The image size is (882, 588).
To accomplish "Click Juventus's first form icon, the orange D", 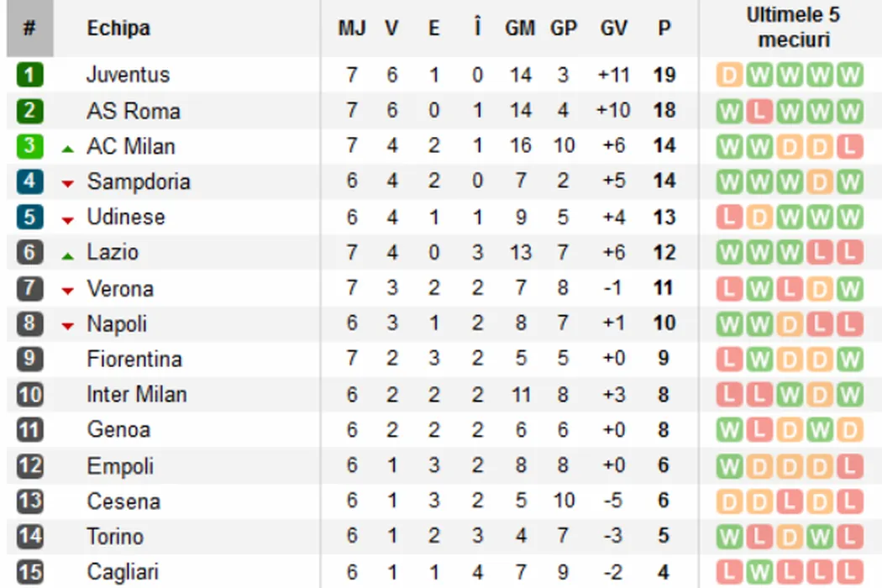I will (729, 76).
